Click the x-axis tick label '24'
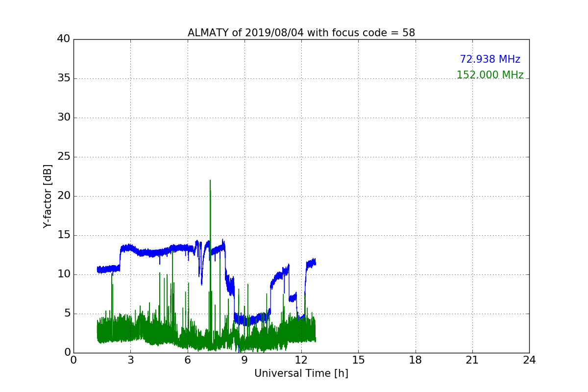 pyautogui.click(x=529, y=360)
